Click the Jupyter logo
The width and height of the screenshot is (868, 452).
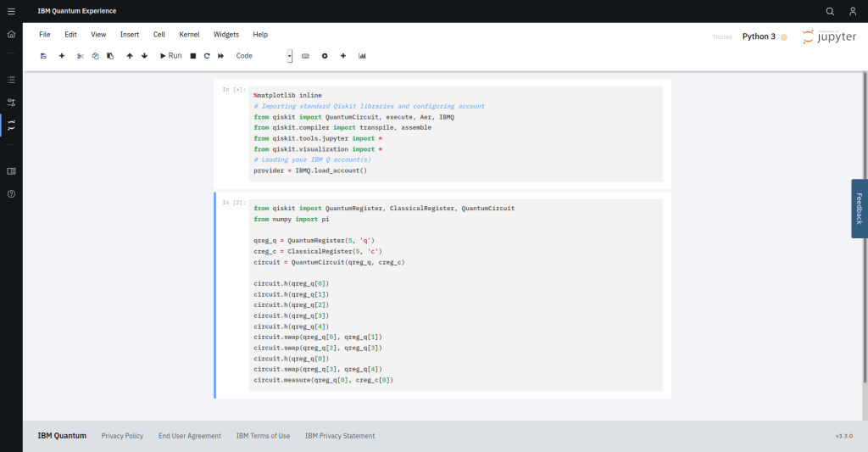(829, 36)
